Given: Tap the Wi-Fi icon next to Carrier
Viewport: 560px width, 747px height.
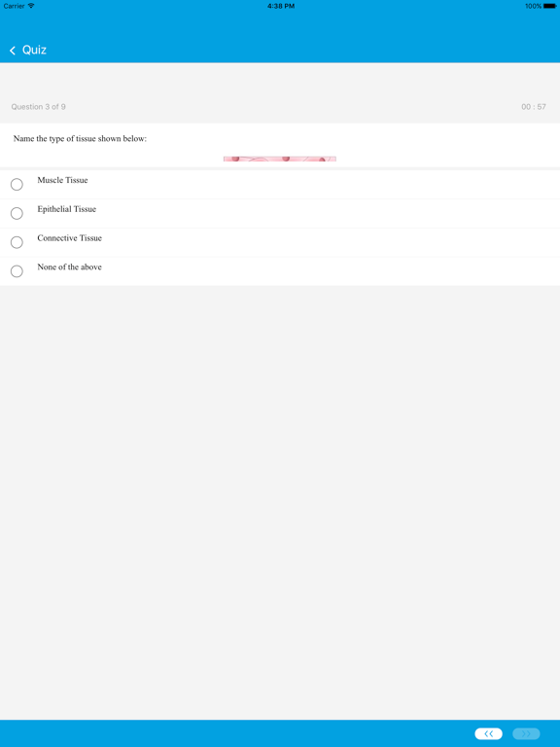Looking at the screenshot, I should [x=31, y=6].
